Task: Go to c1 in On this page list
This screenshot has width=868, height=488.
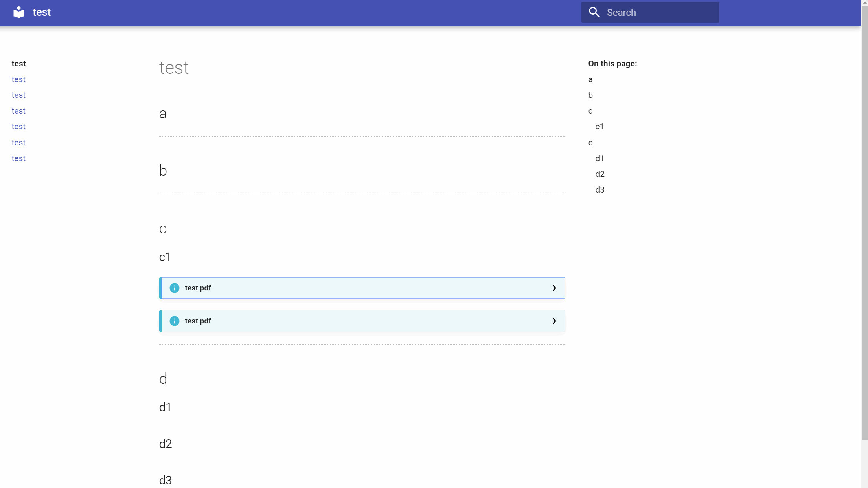Action: tap(599, 127)
